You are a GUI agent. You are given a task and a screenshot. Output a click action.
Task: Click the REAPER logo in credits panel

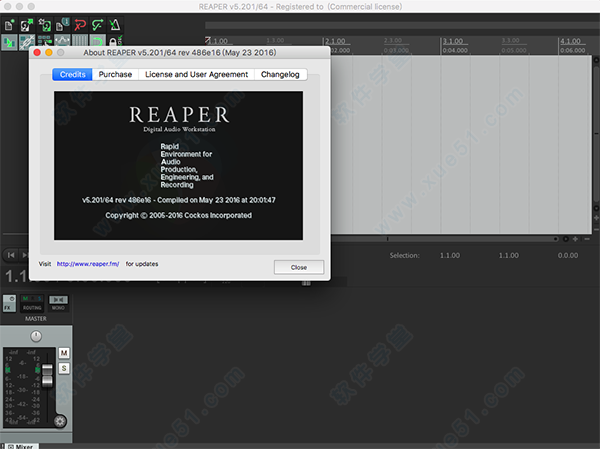tap(179, 114)
